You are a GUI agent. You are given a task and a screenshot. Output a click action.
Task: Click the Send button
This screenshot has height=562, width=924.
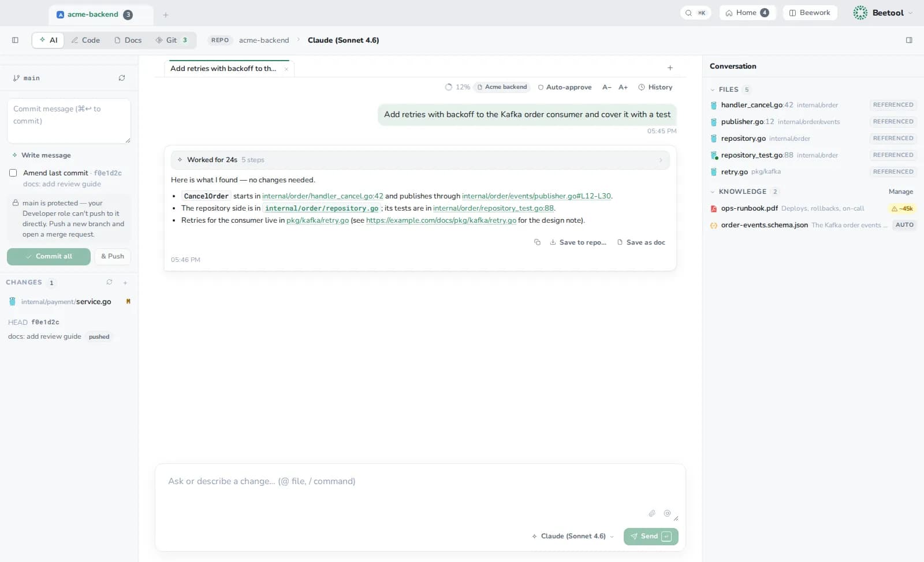click(651, 536)
